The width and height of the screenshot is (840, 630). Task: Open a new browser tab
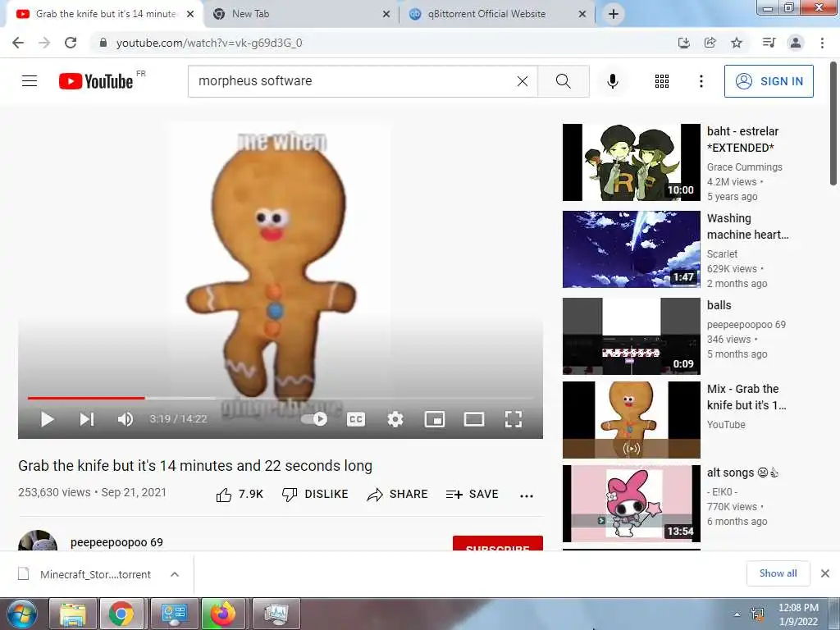[x=614, y=14]
